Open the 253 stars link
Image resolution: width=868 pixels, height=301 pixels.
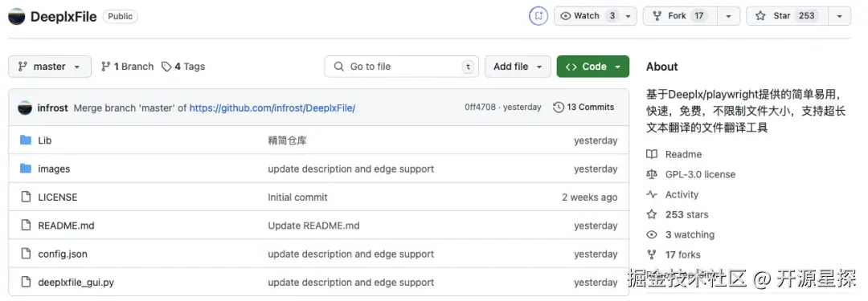point(686,214)
